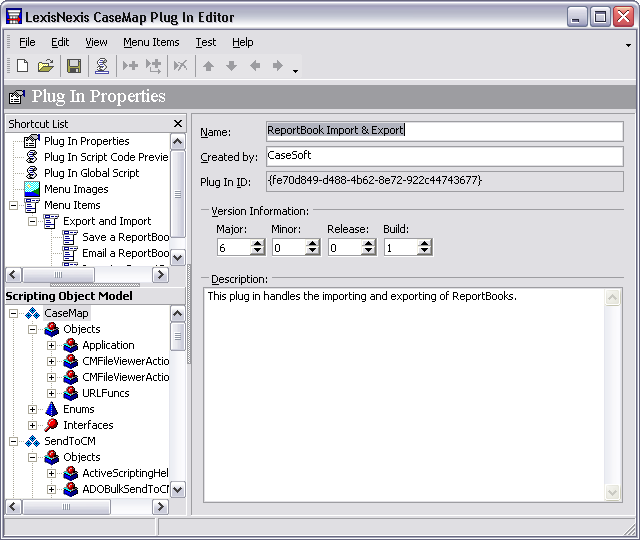Click the Open folder toolbar icon
This screenshot has height=540, width=640.
click(46, 66)
